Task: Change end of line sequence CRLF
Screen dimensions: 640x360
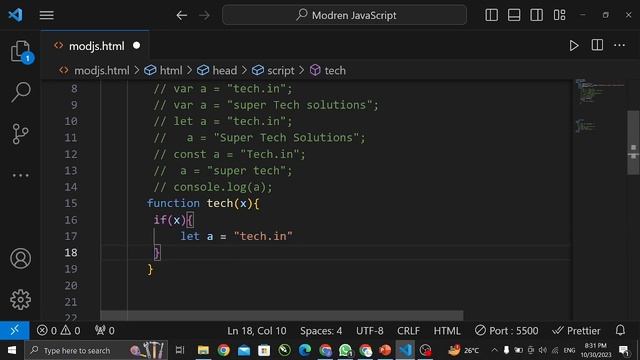Action: (x=408, y=331)
